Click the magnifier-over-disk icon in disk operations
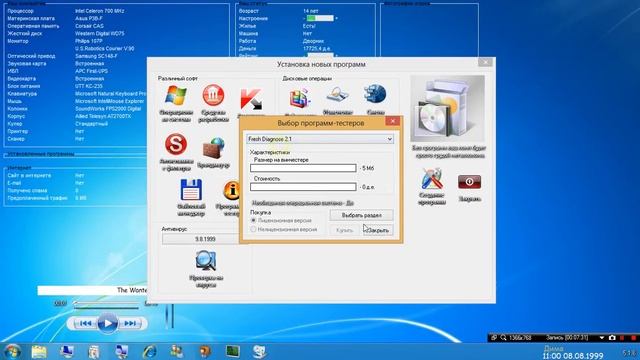 click(x=338, y=95)
